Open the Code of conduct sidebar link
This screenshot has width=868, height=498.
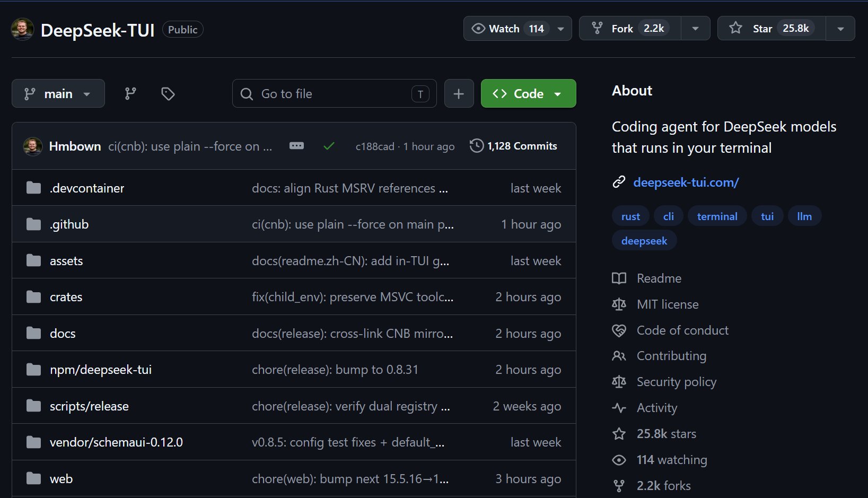682,330
